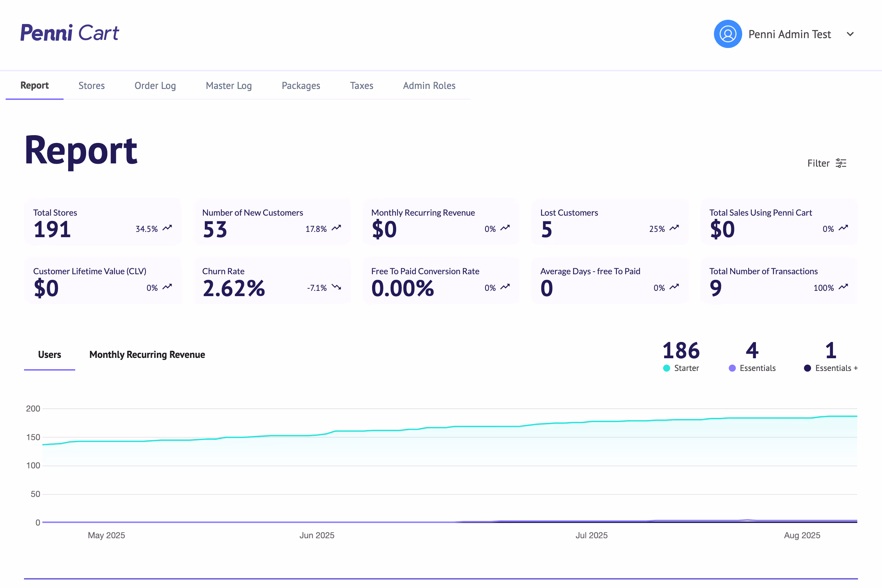Click the -7.1% change on Churn Rate
Screen dimensions: 882x588
pyautogui.click(x=317, y=288)
